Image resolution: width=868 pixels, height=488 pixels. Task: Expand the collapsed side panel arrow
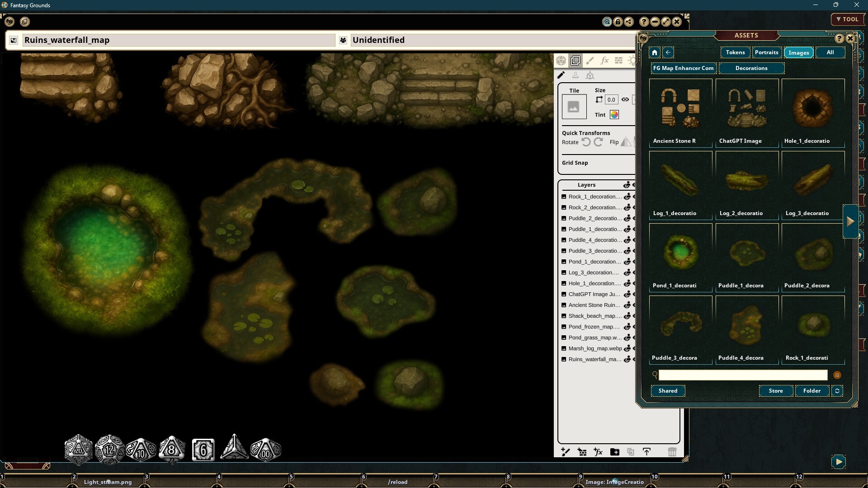(x=851, y=221)
